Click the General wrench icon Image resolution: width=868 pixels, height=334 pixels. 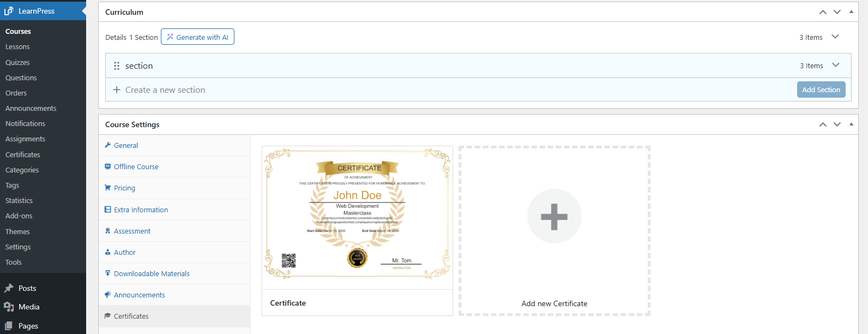(x=108, y=145)
